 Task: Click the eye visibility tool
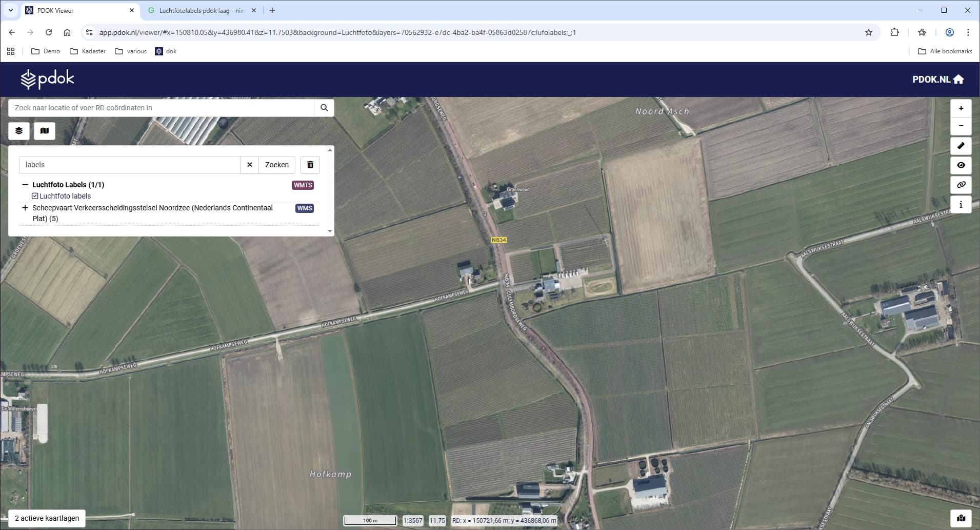click(x=961, y=165)
